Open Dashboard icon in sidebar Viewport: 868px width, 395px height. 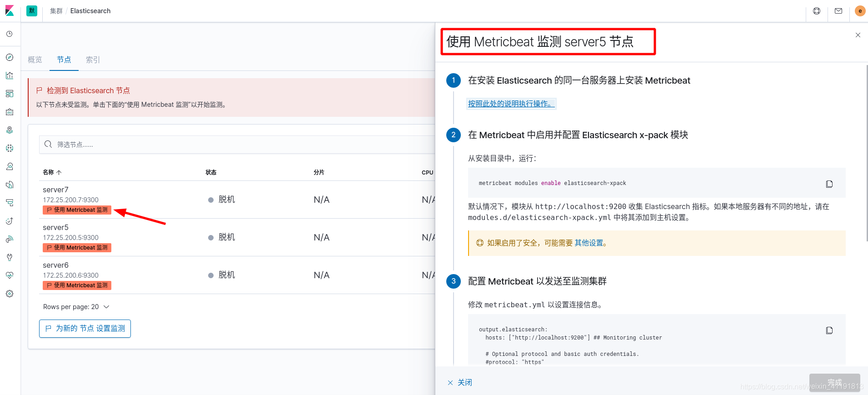click(10, 94)
